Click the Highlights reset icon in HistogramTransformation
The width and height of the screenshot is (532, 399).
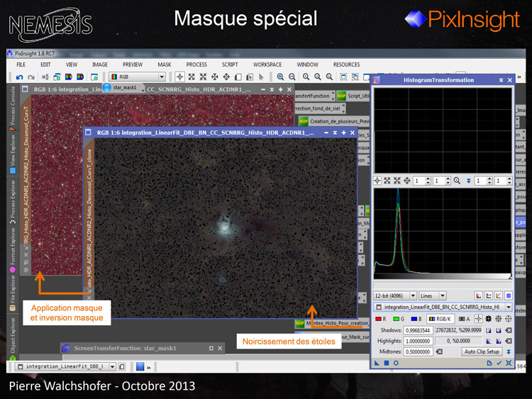click(x=509, y=341)
